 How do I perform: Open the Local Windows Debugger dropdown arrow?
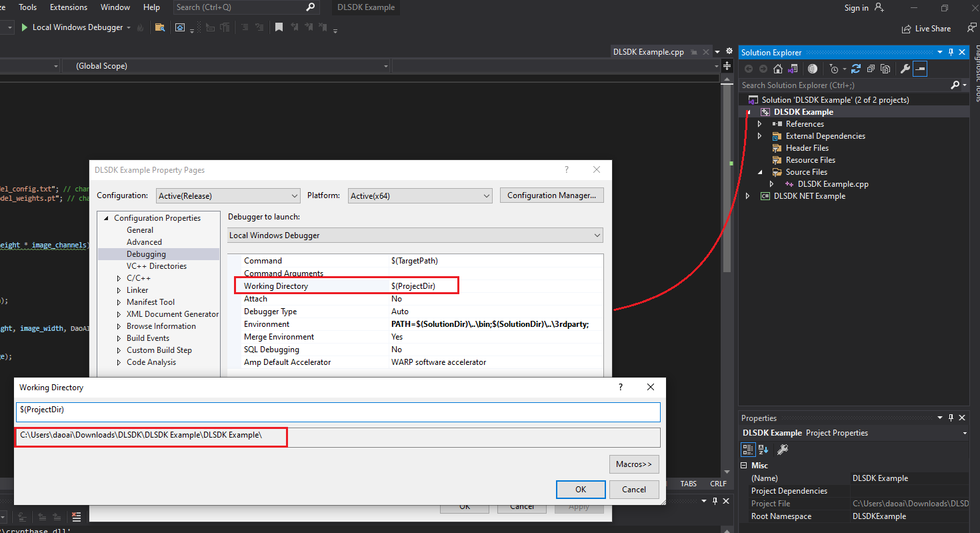129,27
